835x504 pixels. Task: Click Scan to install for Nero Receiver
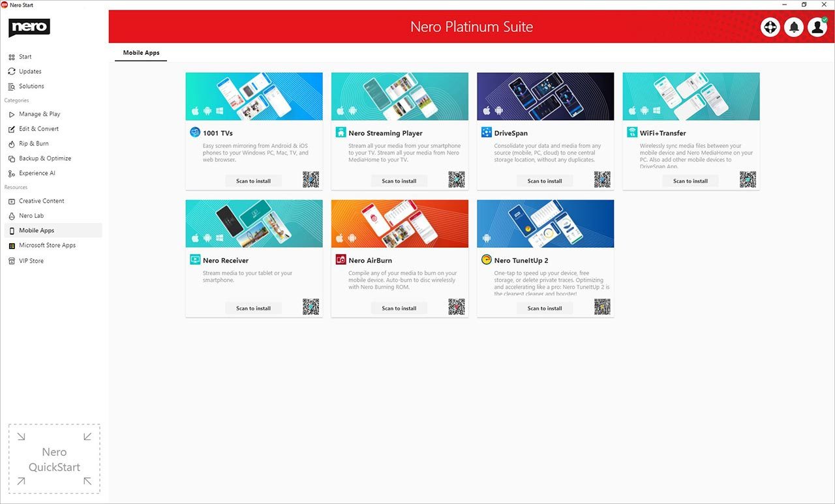click(254, 308)
